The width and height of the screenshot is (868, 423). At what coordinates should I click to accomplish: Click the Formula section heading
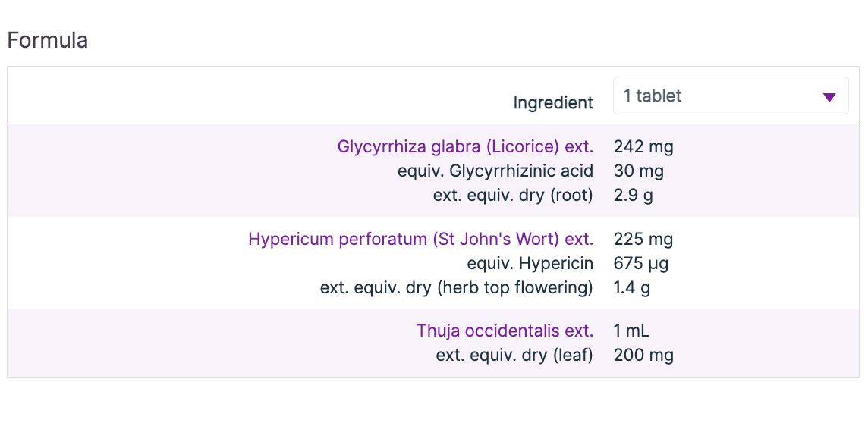pyautogui.click(x=48, y=40)
